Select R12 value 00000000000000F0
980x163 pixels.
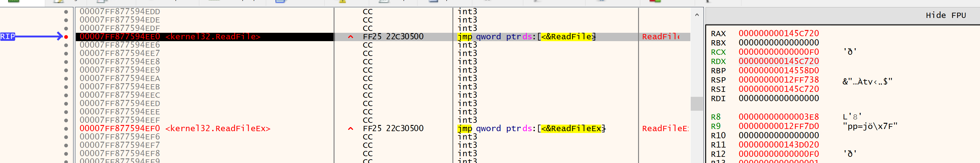click(779, 154)
